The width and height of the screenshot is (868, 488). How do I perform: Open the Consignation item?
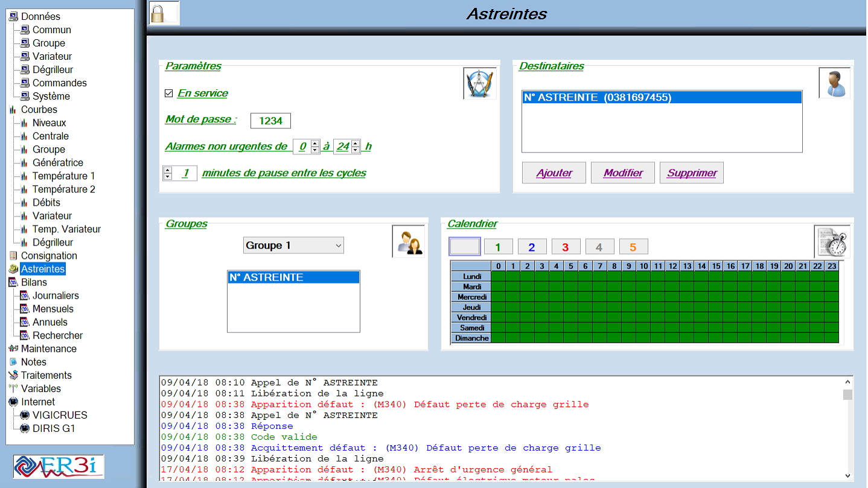tap(49, 255)
